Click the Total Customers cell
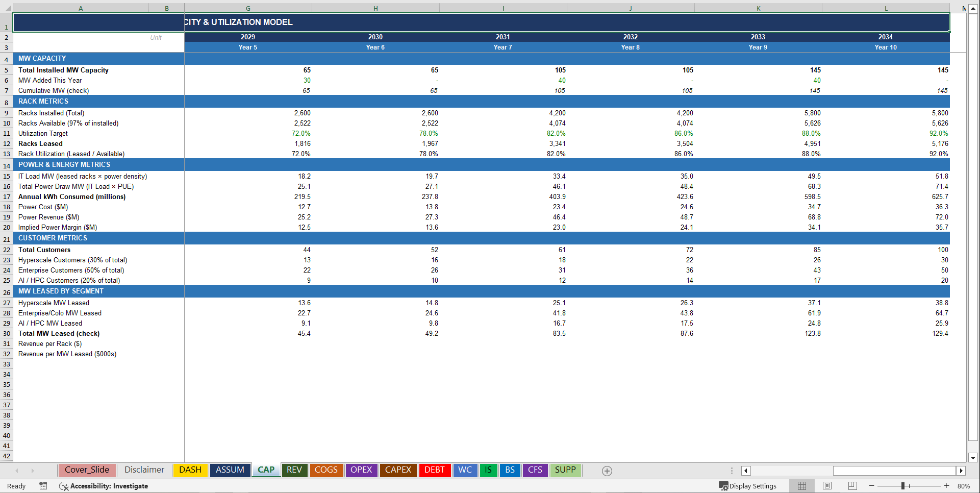 44,250
